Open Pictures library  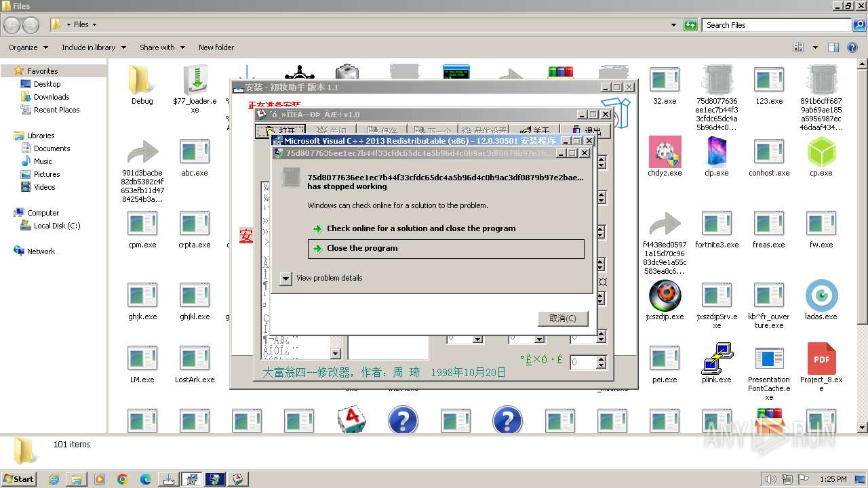tap(47, 174)
